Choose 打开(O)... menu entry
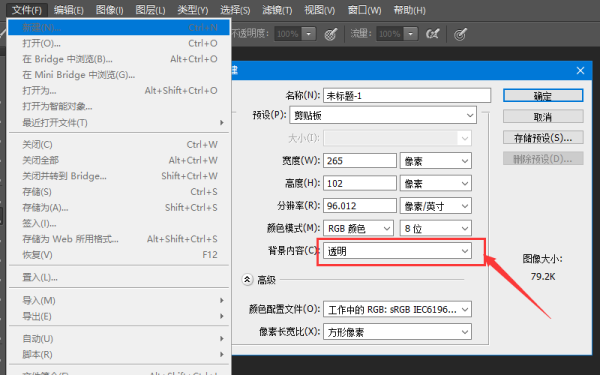This screenshot has width=600, height=375. (x=119, y=43)
